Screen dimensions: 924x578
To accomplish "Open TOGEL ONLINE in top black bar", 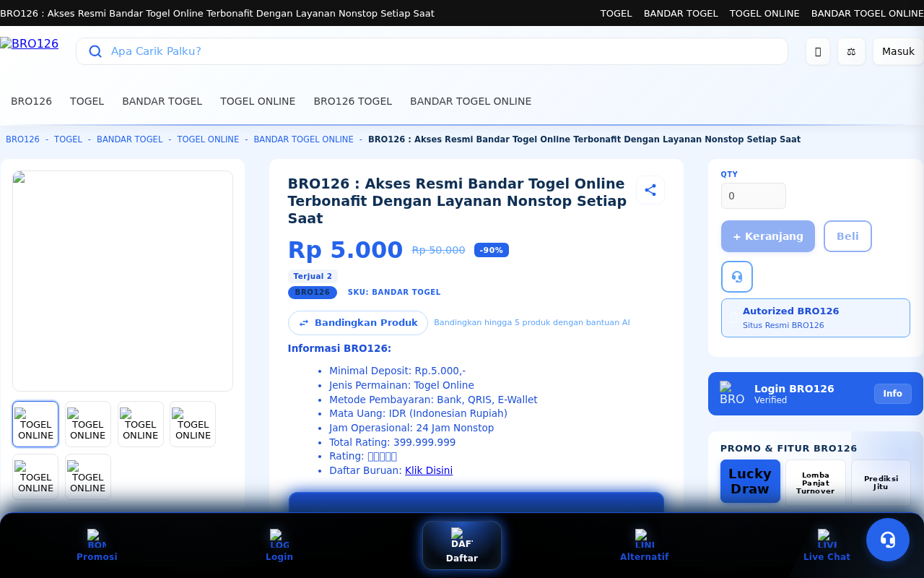I will (x=764, y=14).
